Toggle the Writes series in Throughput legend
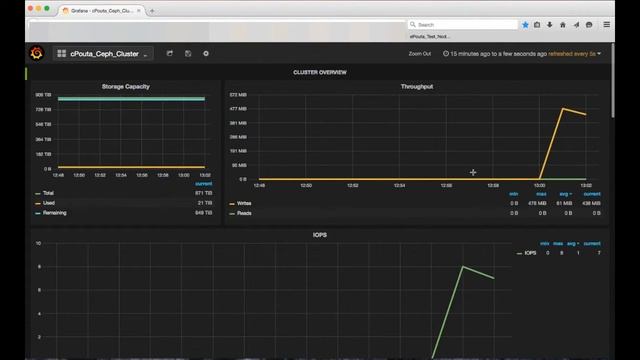Screen dimensions: 640x360 point(244,203)
